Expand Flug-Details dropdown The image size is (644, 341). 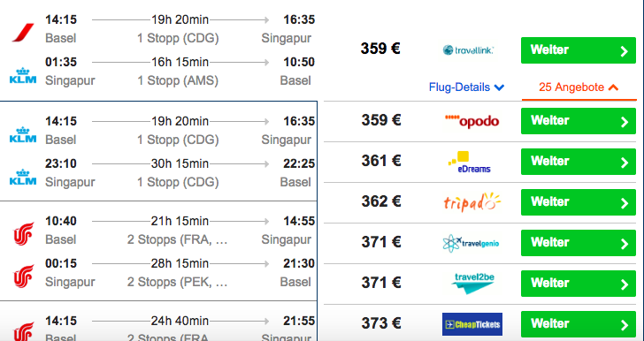466,87
